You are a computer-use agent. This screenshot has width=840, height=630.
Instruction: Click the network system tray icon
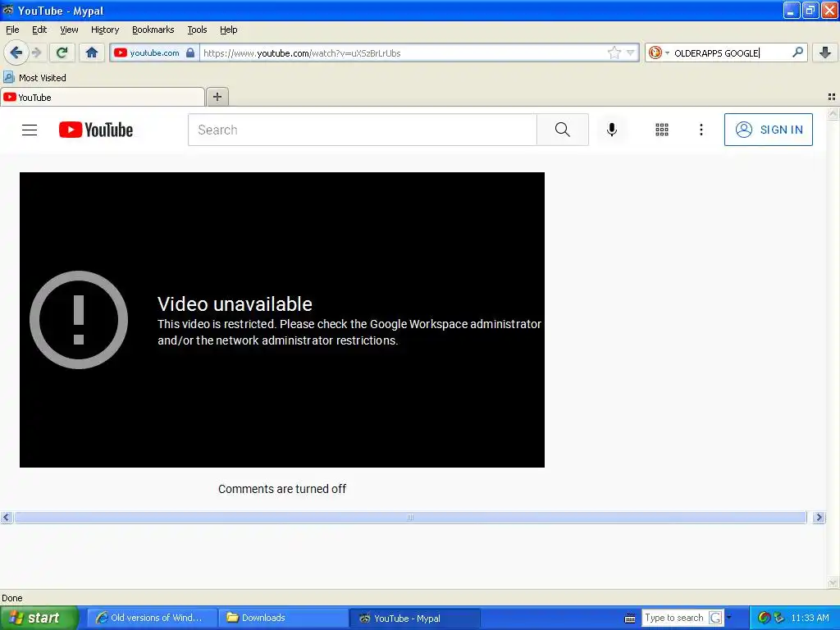[x=779, y=618]
